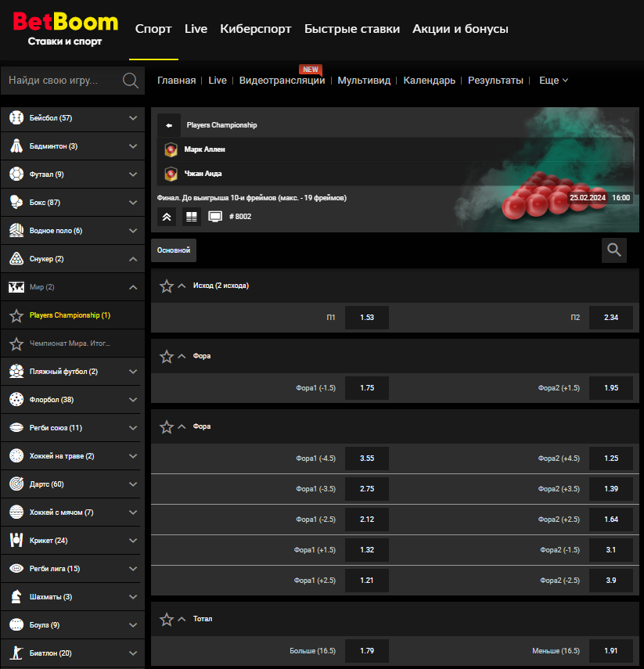Select Больше (16.5) odds 1.79

coord(366,651)
